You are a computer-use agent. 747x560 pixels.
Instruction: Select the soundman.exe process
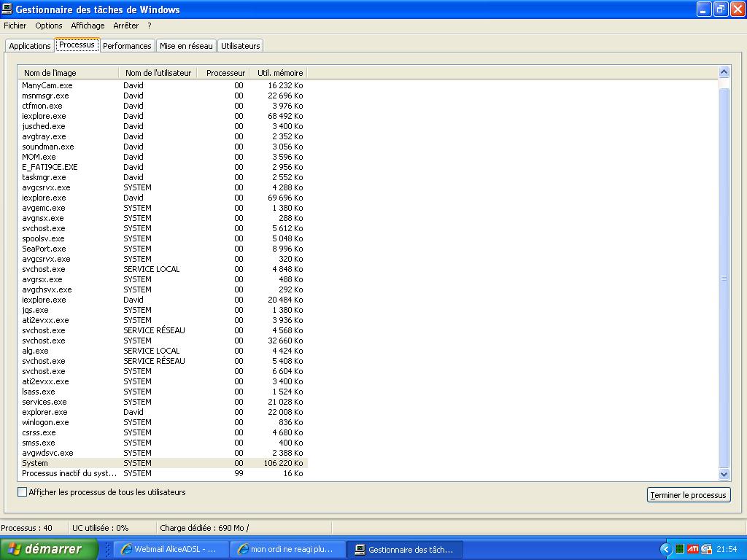[x=163, y=147]
